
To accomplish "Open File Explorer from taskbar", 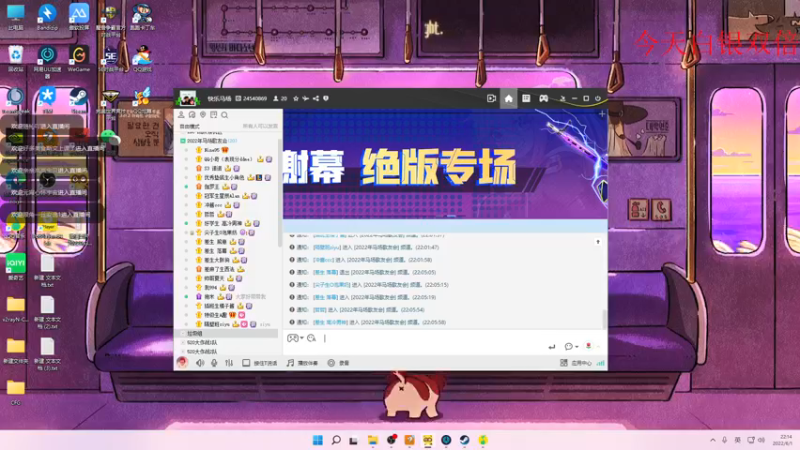I will click(x=372, y=440).
